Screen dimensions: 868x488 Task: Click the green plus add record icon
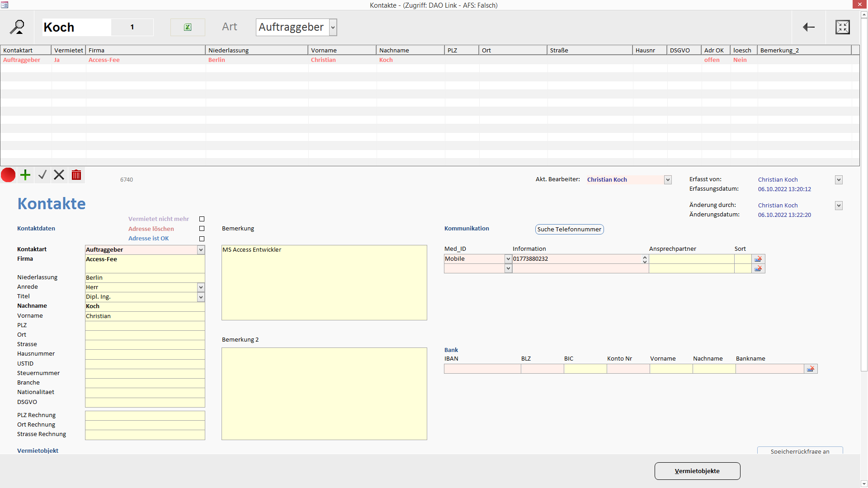[x=25, y=175]
